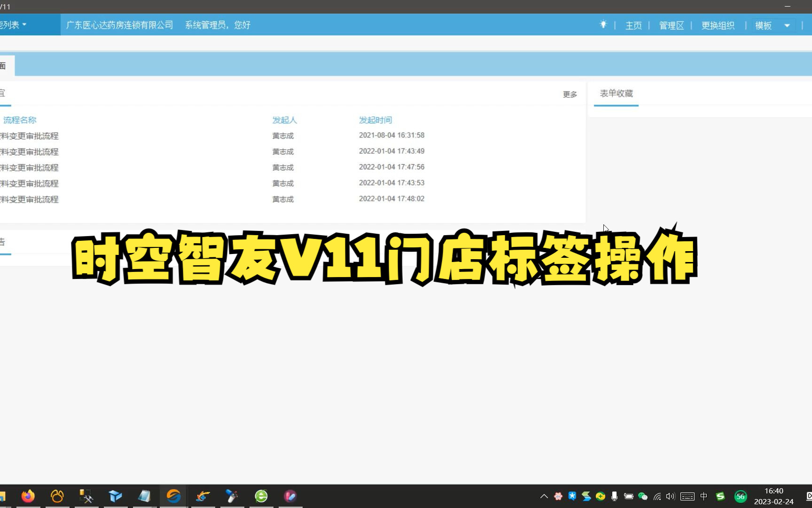Open WeChat from the system tray
The image size is (812, 508).
point(642,496)
